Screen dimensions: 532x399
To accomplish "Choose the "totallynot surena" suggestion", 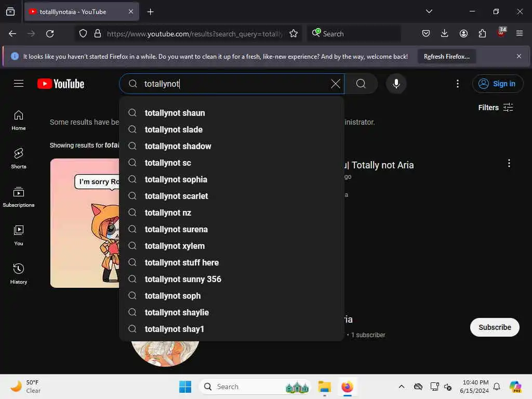I will pyautogui.click(x=231, y=229).
